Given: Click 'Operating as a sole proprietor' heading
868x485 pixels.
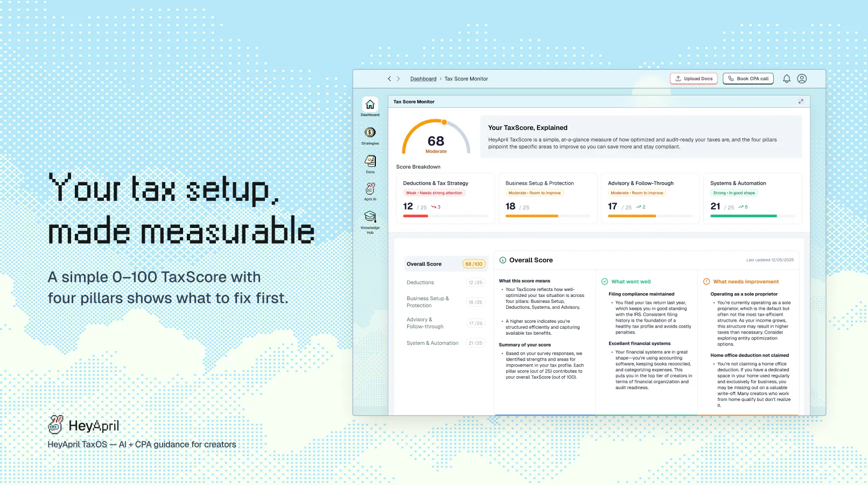Looking at the screenshot, I should (x=744, y=294).
